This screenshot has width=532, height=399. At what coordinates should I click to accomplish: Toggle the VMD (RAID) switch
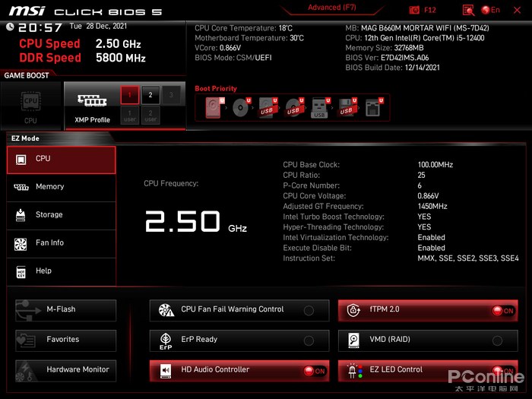(x=497, y=340)
